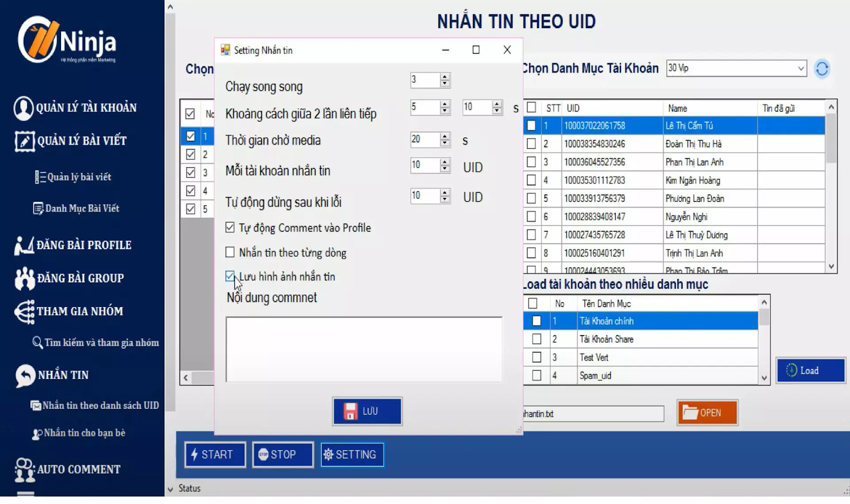The width and height of the screenshot is (850, 504).
Task: Click the nhantin.txt file path field
Action: click(x=593, y=414)
